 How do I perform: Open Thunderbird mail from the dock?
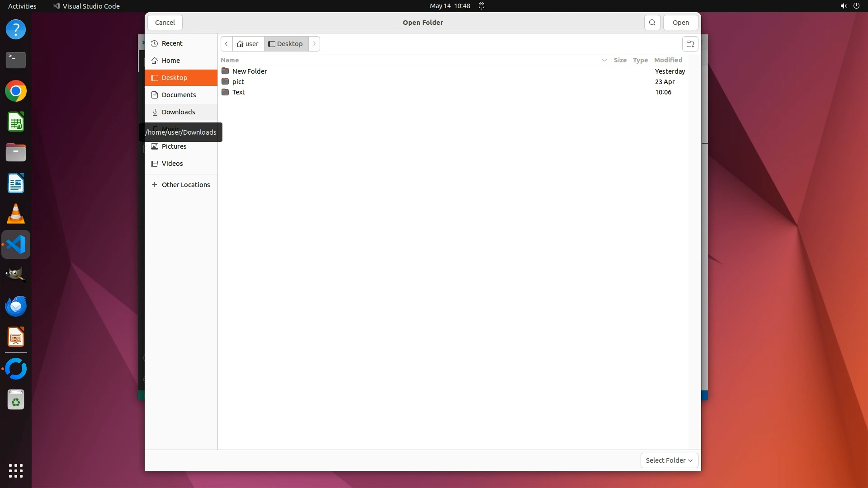tap(16, 306)
